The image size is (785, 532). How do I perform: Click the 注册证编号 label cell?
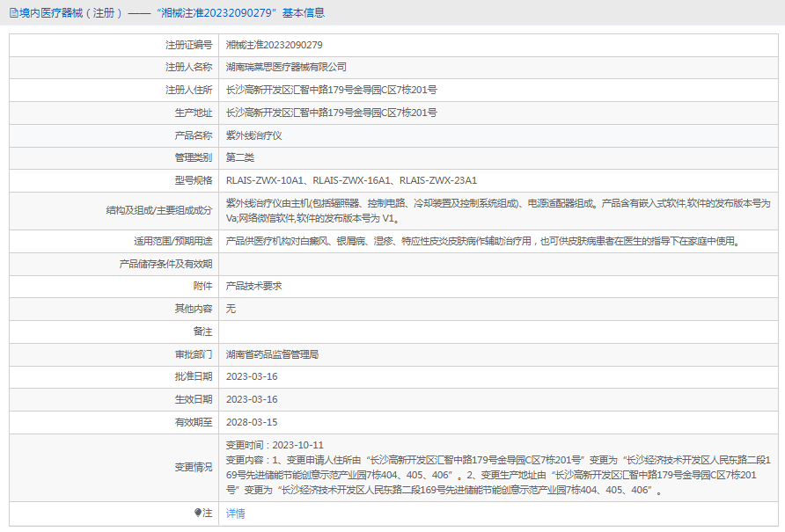pos(188,45)
